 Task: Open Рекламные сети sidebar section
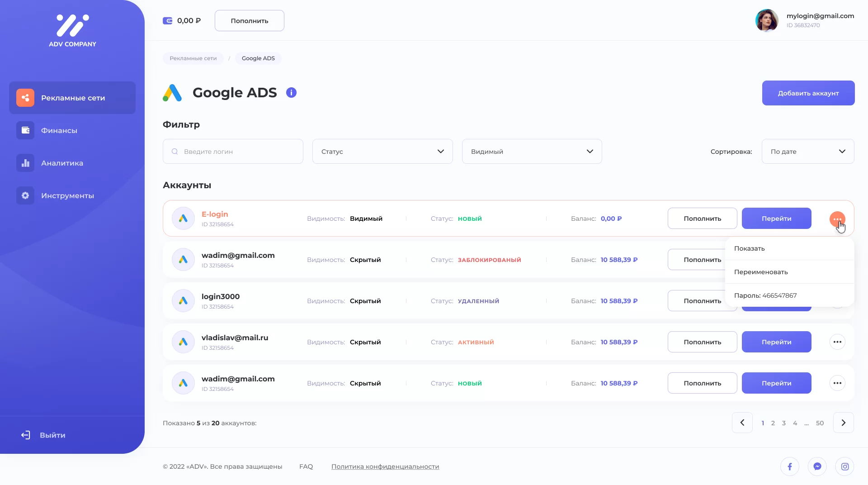point(72,98)
